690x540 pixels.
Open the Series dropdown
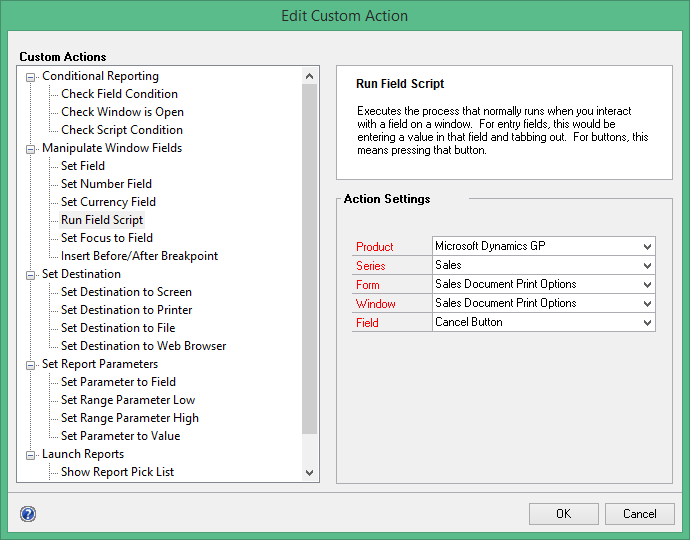click(647, 265)
